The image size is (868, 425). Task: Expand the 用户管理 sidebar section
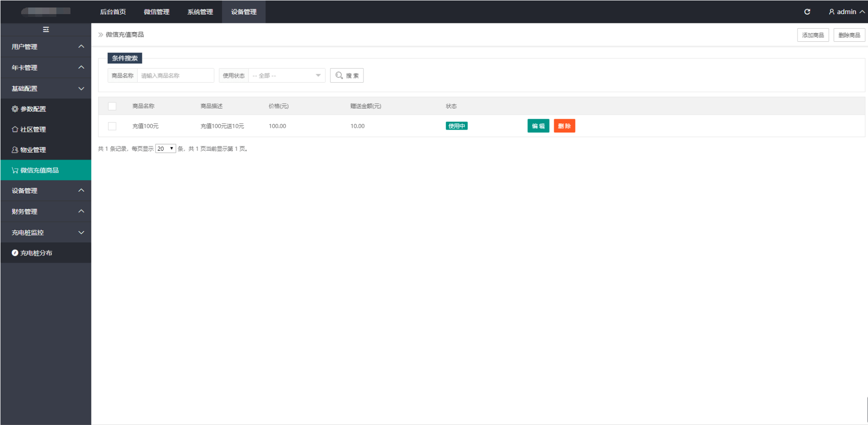pos(46,46)
